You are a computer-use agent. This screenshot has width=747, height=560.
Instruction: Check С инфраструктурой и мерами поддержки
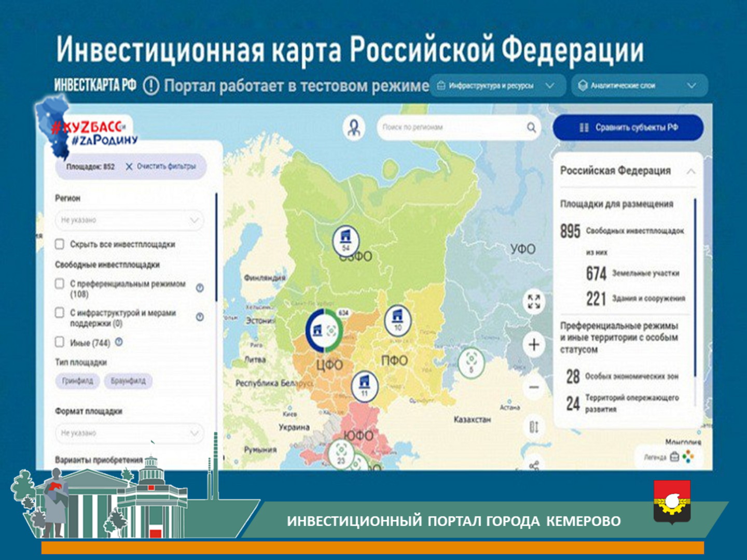(x=60, y=313)
